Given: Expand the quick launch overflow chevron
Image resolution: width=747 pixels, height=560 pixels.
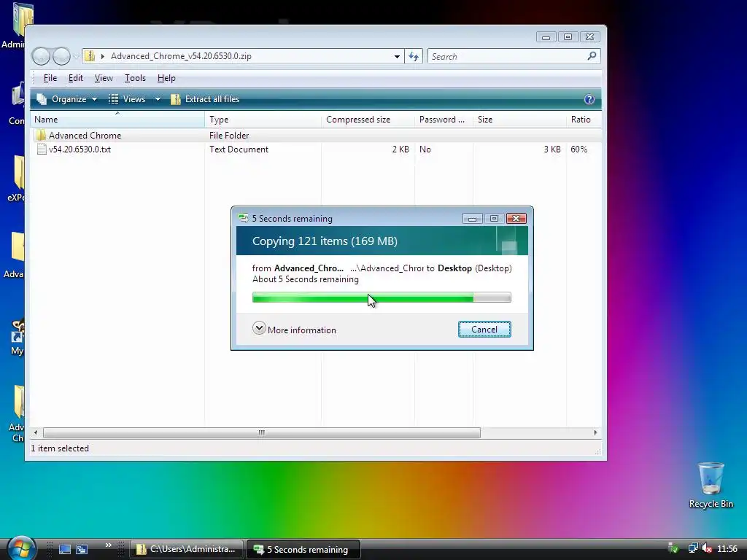Looking at the screenshot, I should click(109, 545).
